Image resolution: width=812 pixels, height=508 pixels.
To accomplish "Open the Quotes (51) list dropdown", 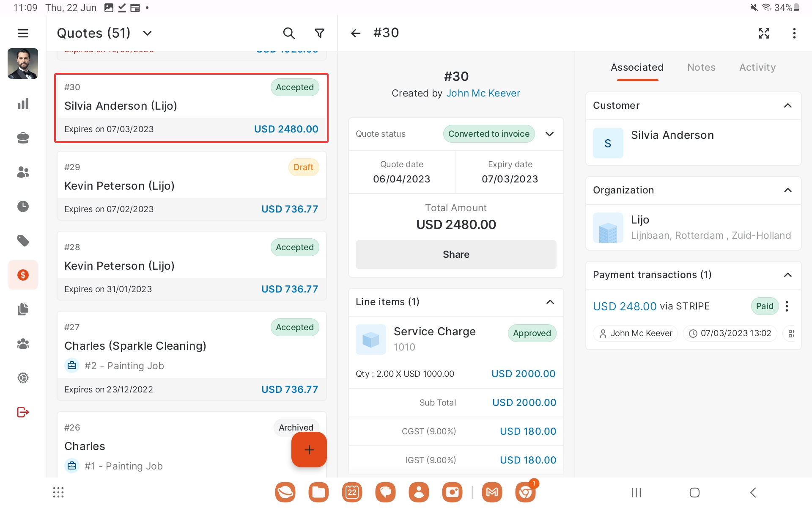I will coord(147,33).
